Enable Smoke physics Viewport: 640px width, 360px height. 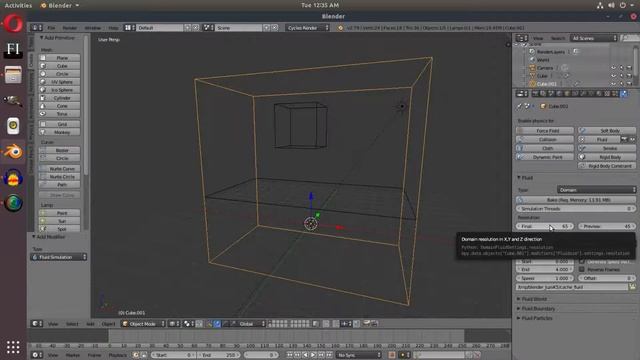coord(607,148)
